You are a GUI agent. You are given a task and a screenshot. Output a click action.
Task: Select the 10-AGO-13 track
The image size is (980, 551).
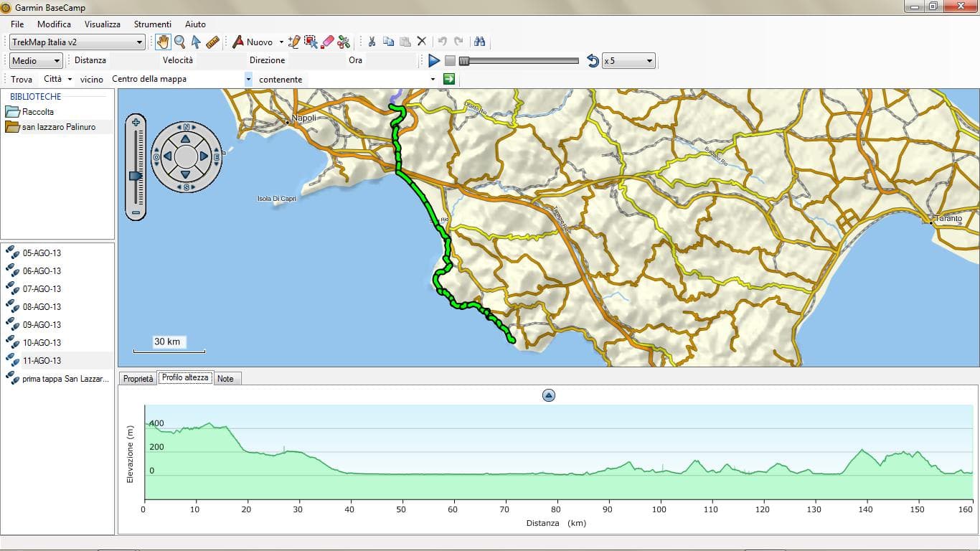[42, 343]
